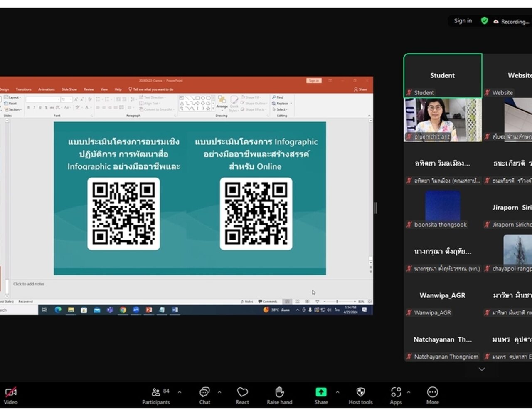Toggle Underline formatting in PowerPoint
Viewport: 532px width, 416px height.
pos(40,107)
